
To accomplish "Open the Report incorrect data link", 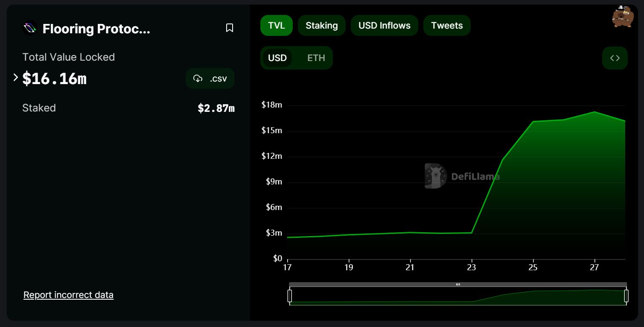I will pos(68,295).
